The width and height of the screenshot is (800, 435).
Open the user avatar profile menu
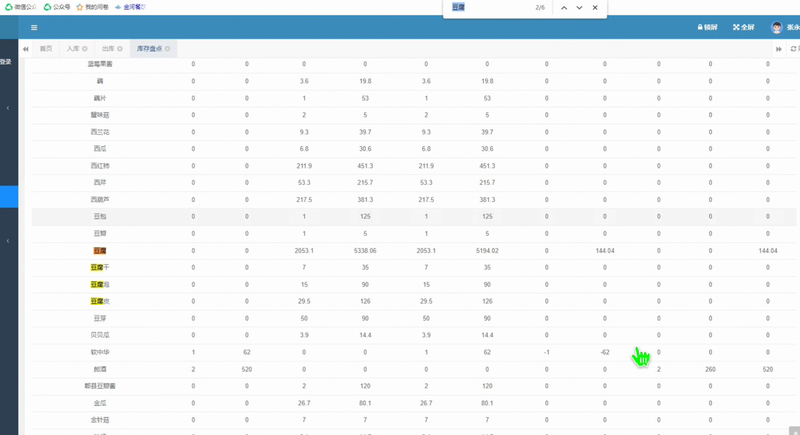pos(777,28)
